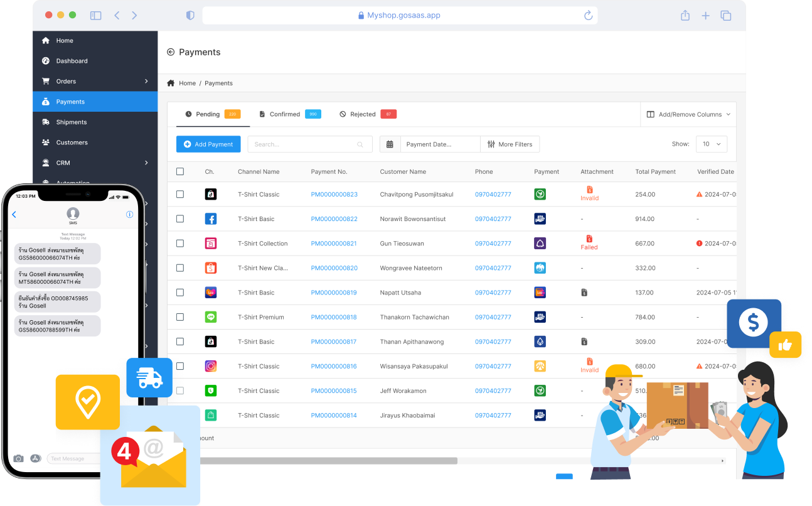Image resolution: width=812 pixels, height=506 pixels.
Task: Click the Instagram channel icon for PM0000000816
Action: click(x=211, y=366)
